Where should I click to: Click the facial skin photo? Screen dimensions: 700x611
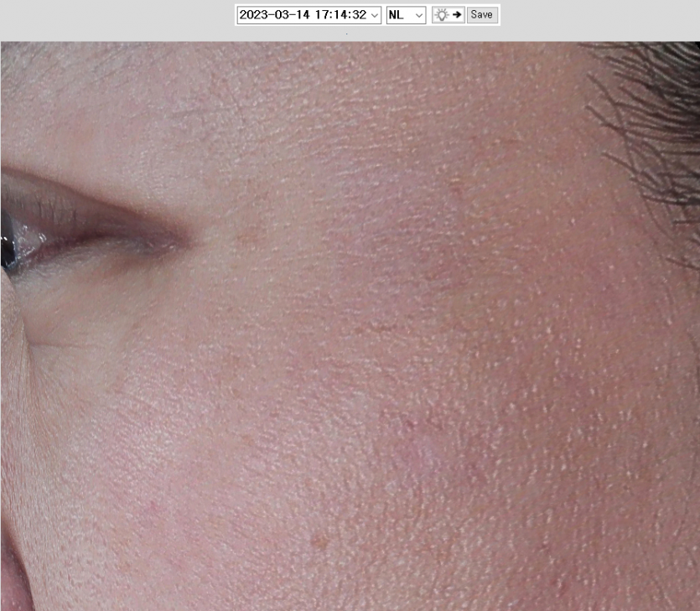350,326
